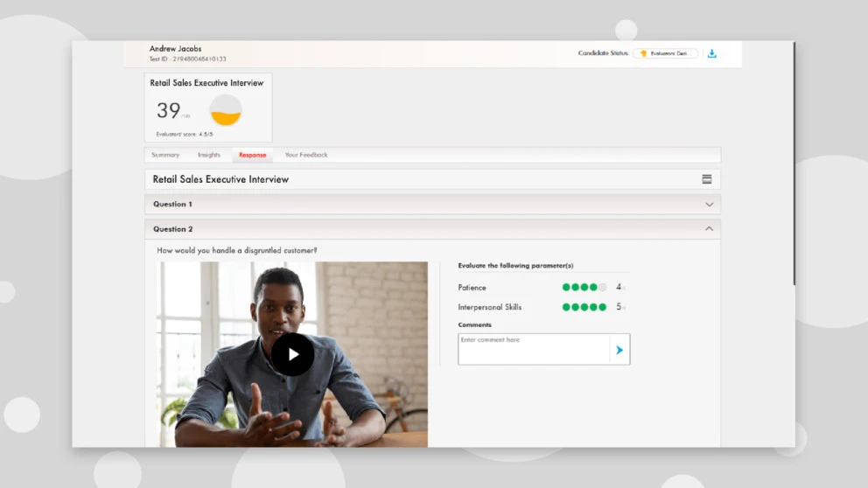Set Patience rating to five dots
Screen dimensions: 868x488
[602, 287]
